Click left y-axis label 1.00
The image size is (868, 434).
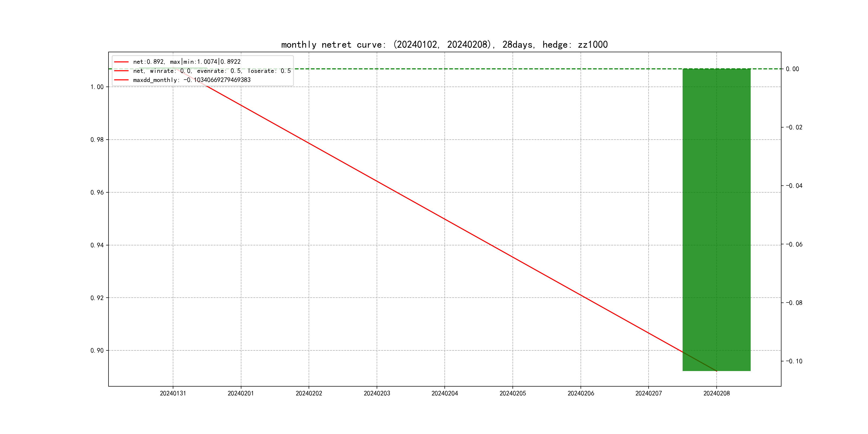point(97,87)
